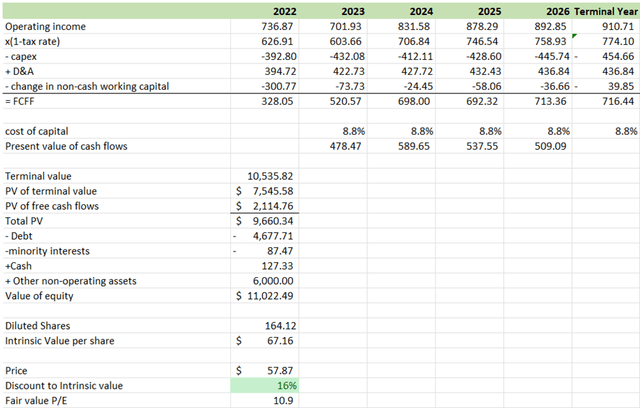Click the = FCFF row label
The height and width of the screenshot is (408, 640).
click(x=20, y=101)
